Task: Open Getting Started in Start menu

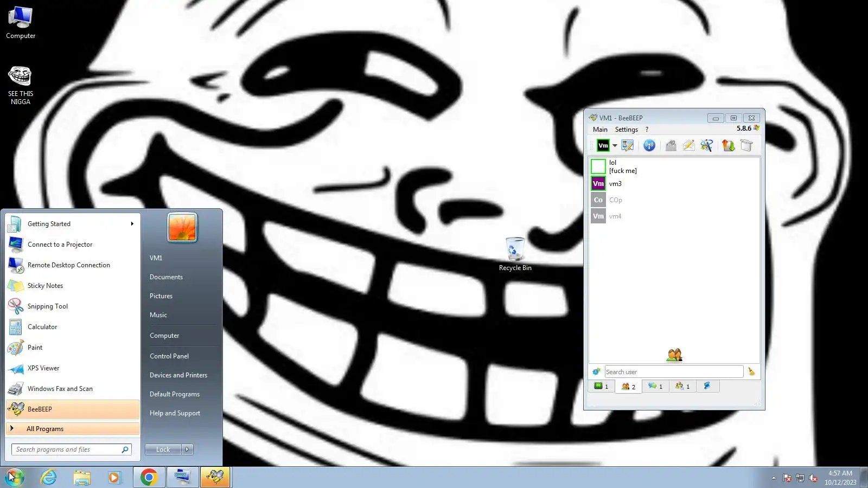Action: (72, 224)
